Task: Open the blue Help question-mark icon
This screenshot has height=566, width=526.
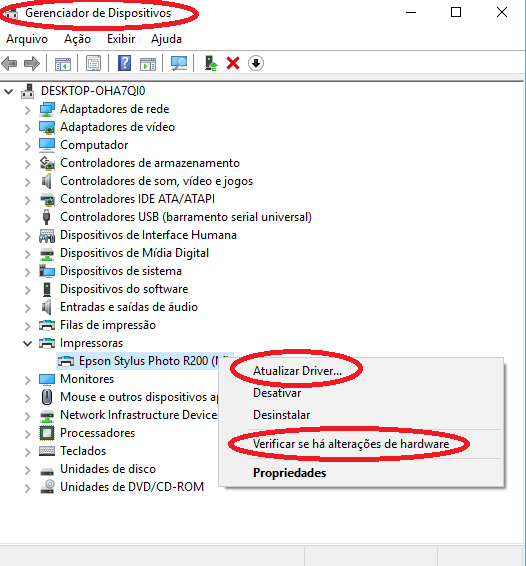Action: point(125,64)
